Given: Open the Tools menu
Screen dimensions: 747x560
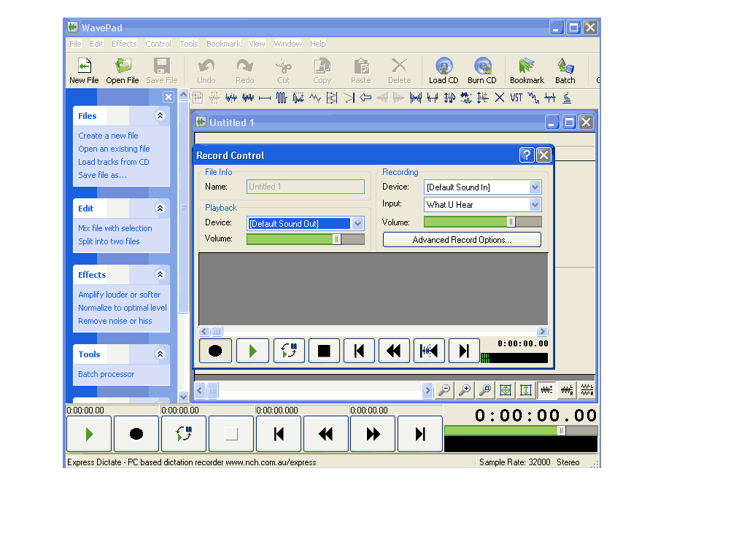Looking at the screenshot, I should (x=189, y=44).
